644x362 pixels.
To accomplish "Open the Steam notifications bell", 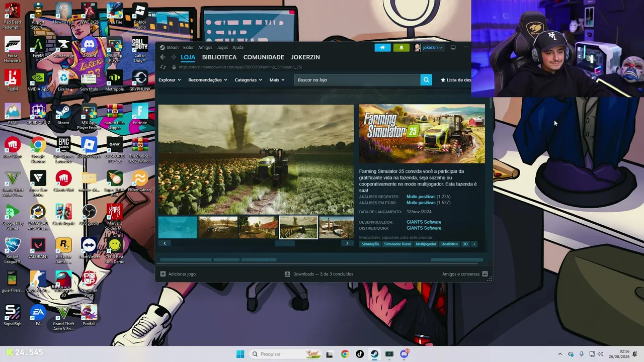I will [x=401, y=48].
